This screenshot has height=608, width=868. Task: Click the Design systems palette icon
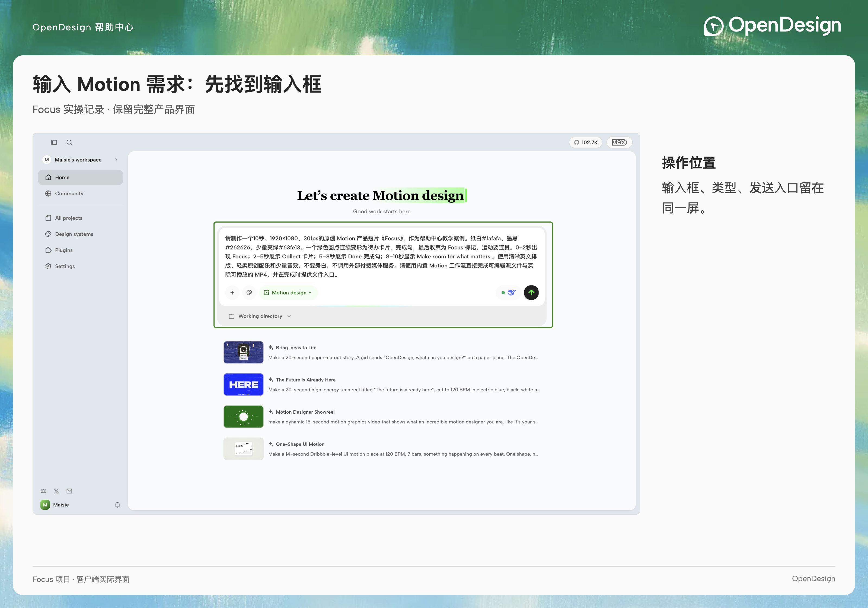(48, 234)
